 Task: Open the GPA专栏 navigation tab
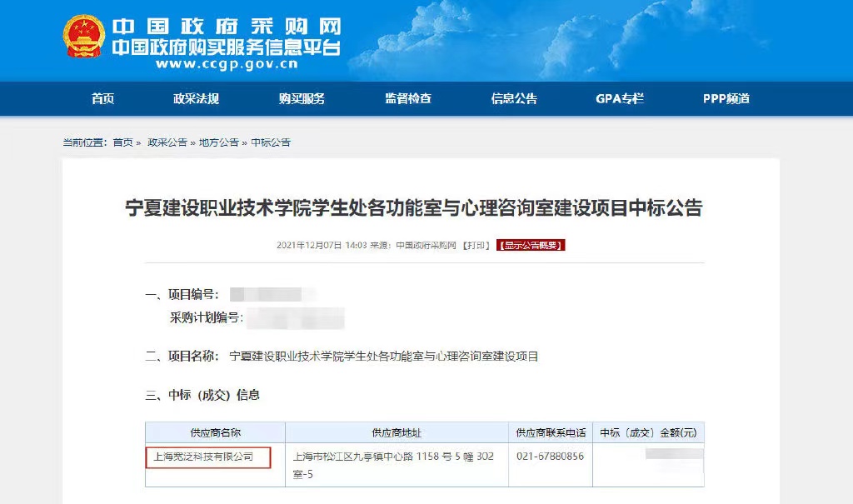[x=620, y=98]
